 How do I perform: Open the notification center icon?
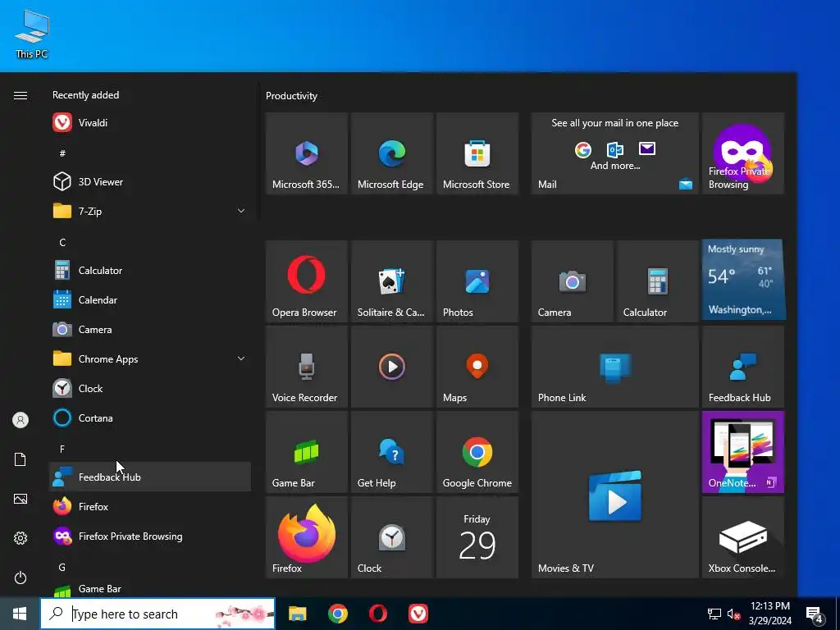[815, 615]
